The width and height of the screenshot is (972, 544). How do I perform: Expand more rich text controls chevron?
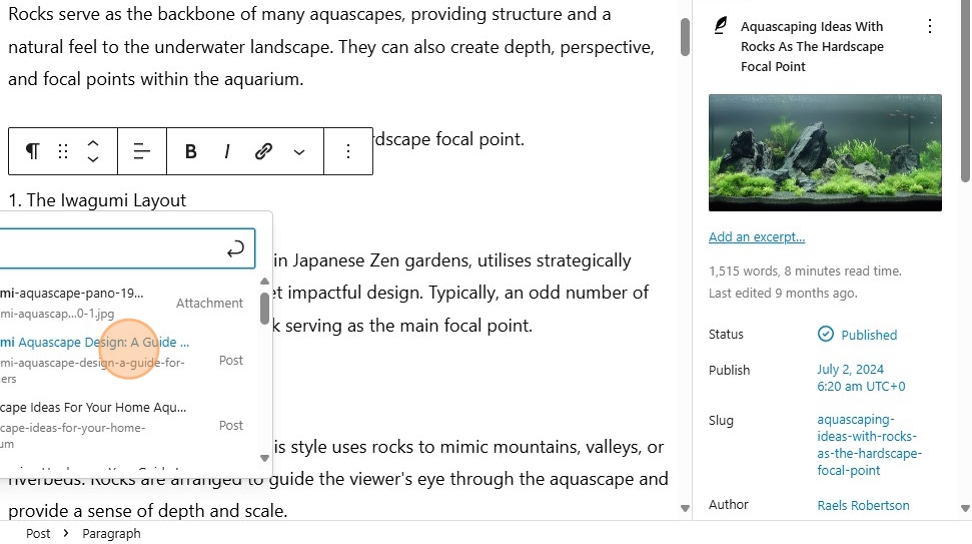(x=299, y=152)
